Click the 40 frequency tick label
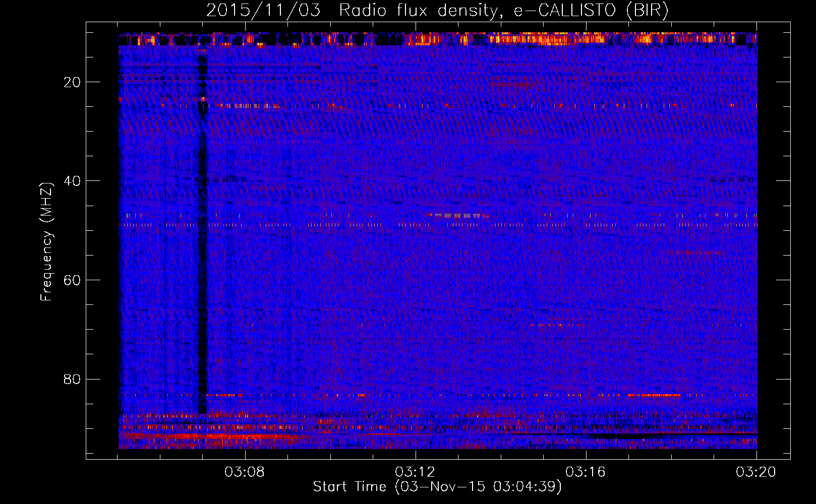The width and height of the screenshot is (816, 504). (73, 181)
